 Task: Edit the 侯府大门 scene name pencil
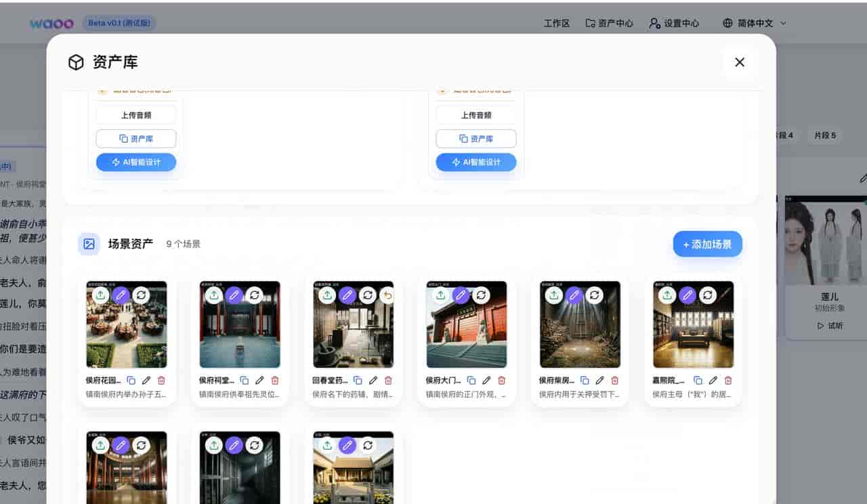coord(486,381)
